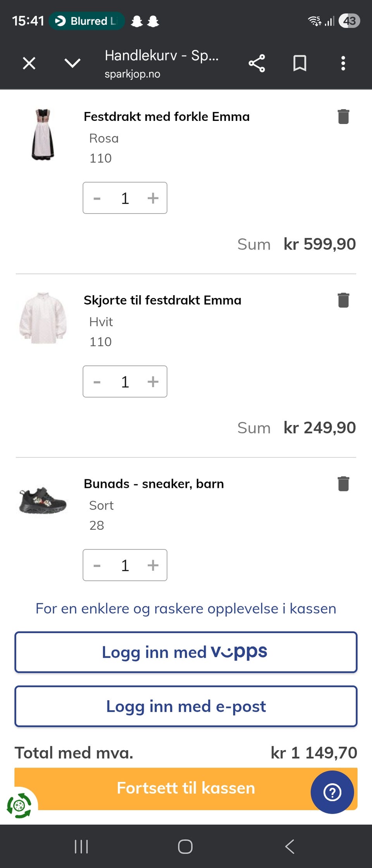Expand the tab chevron dropdown
Image resolution: width=372 pixels, height=868 pixels.
point(72,63)
